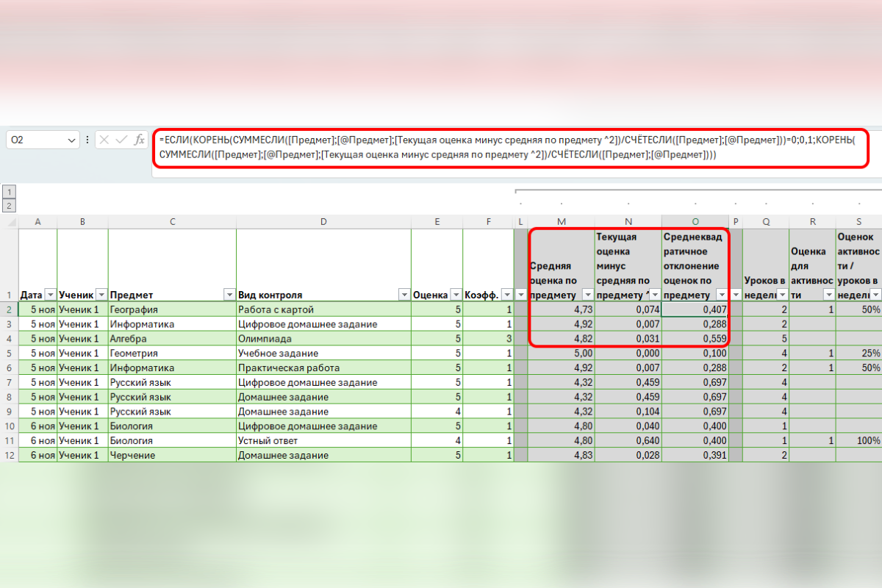Image resolution: width=882 pixels, height=588 pixels.
Task: Click the Name Box showing O2
Action: 37,140
